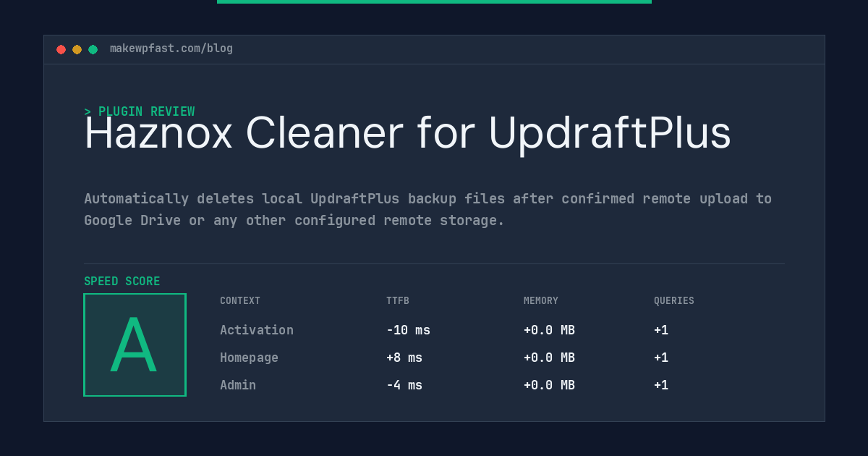The height and width of the screenshot is (456, 868).
Task: Click the Homepage row '+0.0 MB' value
Action: tap(549, 358)
